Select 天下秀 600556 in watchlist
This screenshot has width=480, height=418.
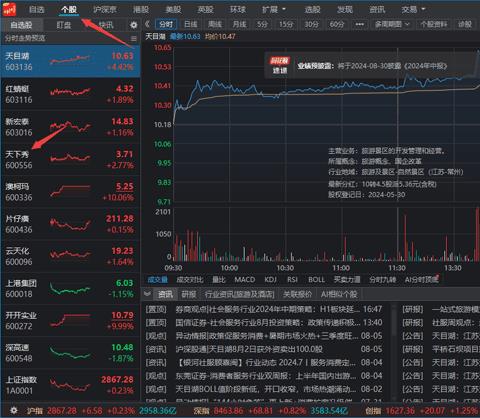pos(70,159)
